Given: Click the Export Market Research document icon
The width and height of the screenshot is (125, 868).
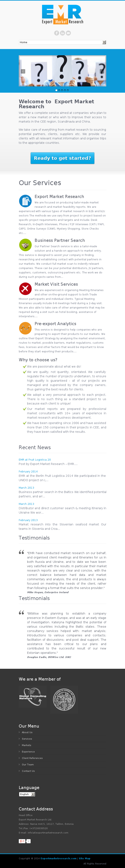Looking at the screenshot, I should point(25,201).
